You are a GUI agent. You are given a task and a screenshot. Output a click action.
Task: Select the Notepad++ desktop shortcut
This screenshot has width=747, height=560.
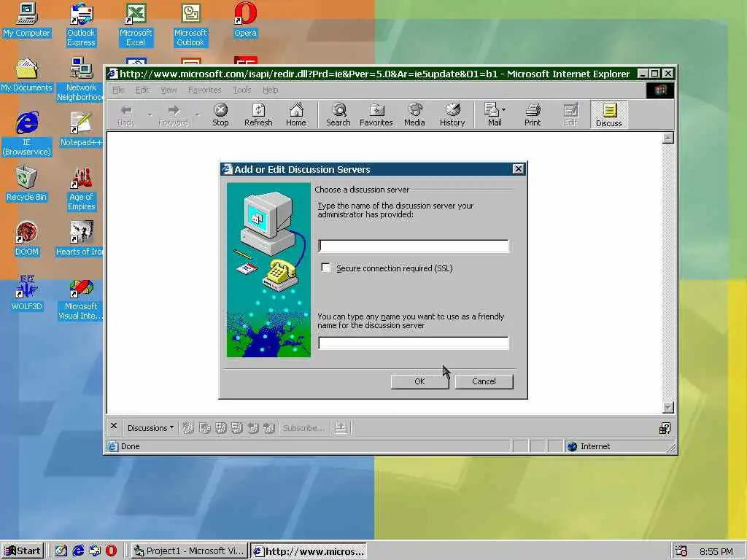tap(81, 130)
